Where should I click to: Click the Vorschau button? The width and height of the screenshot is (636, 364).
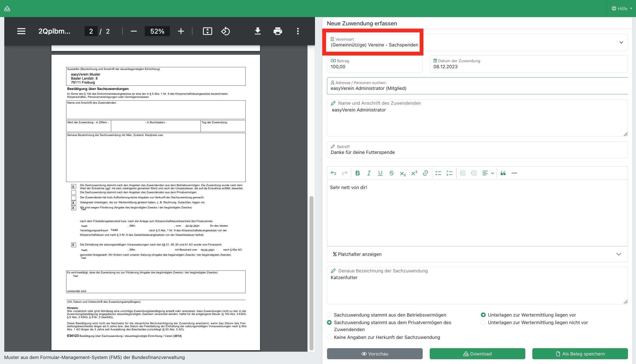point(374,354)
